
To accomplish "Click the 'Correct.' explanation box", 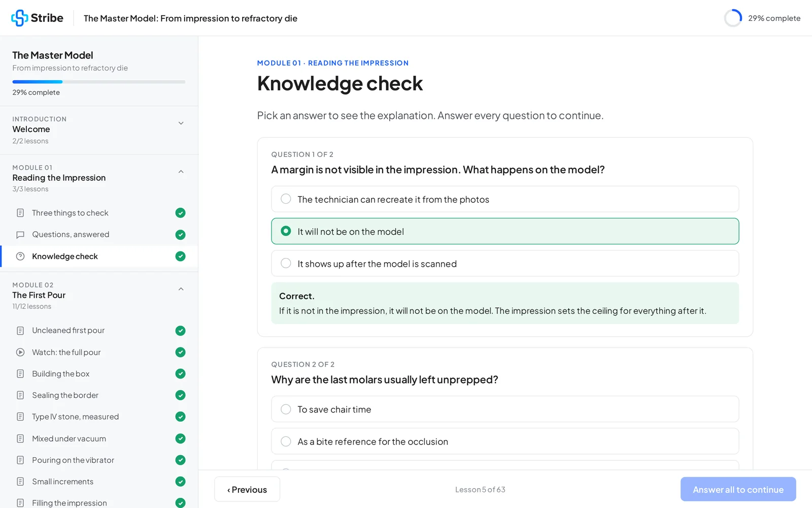I will point(505,303).
